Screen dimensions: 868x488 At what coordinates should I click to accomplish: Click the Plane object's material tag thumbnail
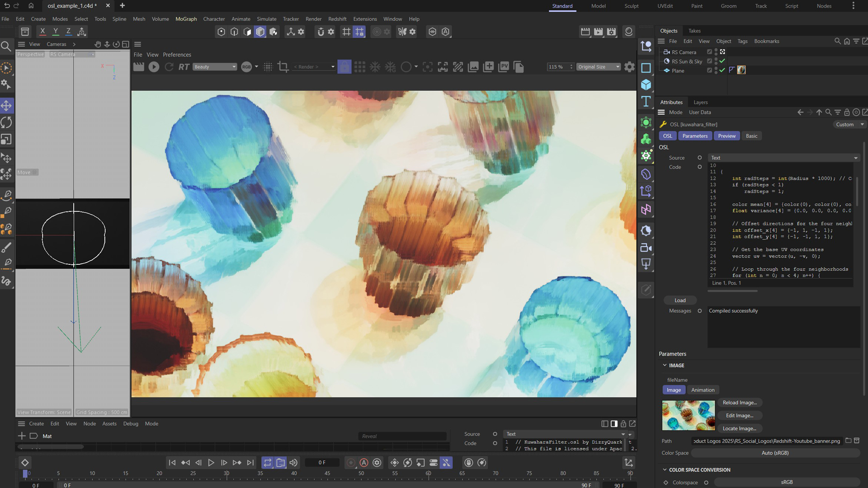pyautogui.click(x=741, y=70)
